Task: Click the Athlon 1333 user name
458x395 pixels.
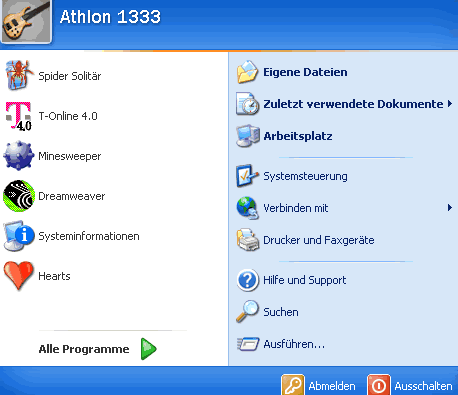Action: (x=110, y=17)
